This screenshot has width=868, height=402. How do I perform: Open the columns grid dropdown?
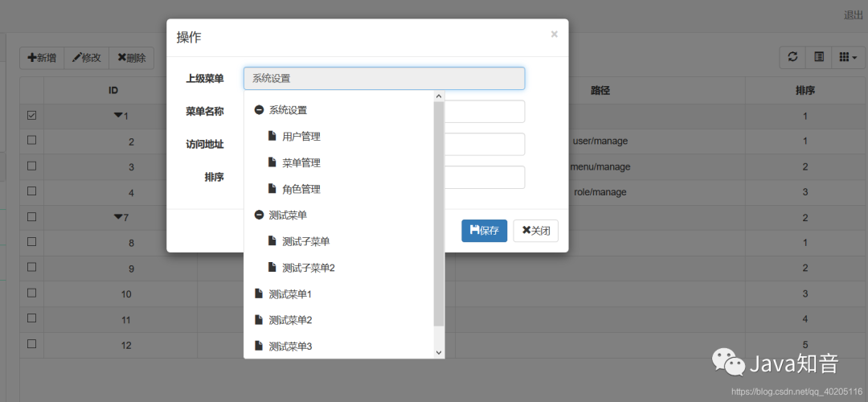pyautogui.click(x=848, y=57)
